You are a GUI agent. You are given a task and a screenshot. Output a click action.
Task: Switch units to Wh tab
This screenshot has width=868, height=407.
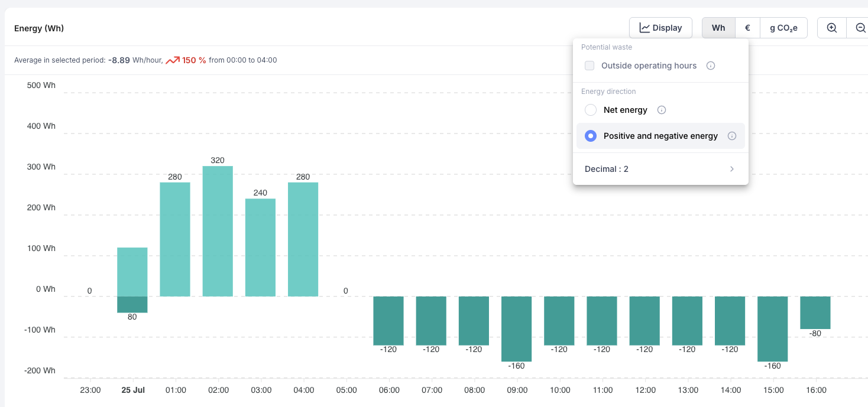point(718,28)
